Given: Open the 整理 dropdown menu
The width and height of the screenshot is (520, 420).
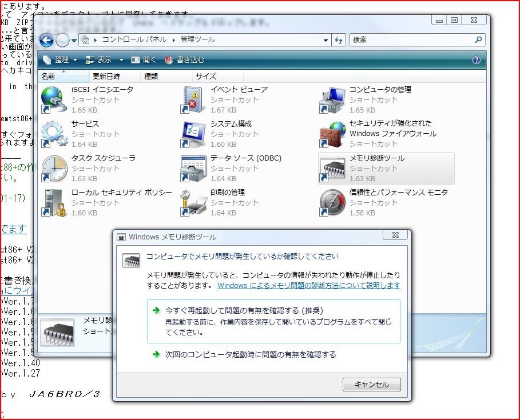Looking at the screenshot, I should point(60,60).
